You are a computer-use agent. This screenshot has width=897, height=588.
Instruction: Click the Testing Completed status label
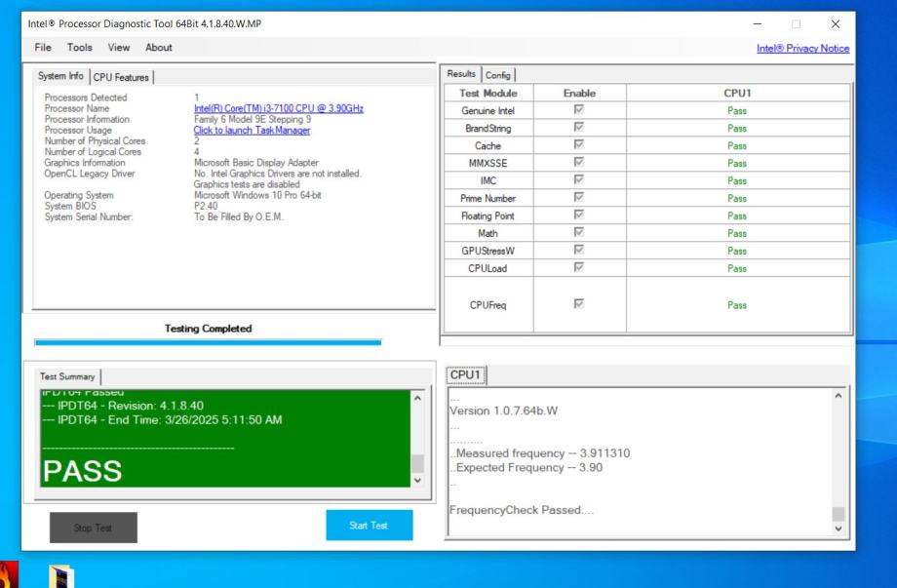click(209, 329)
